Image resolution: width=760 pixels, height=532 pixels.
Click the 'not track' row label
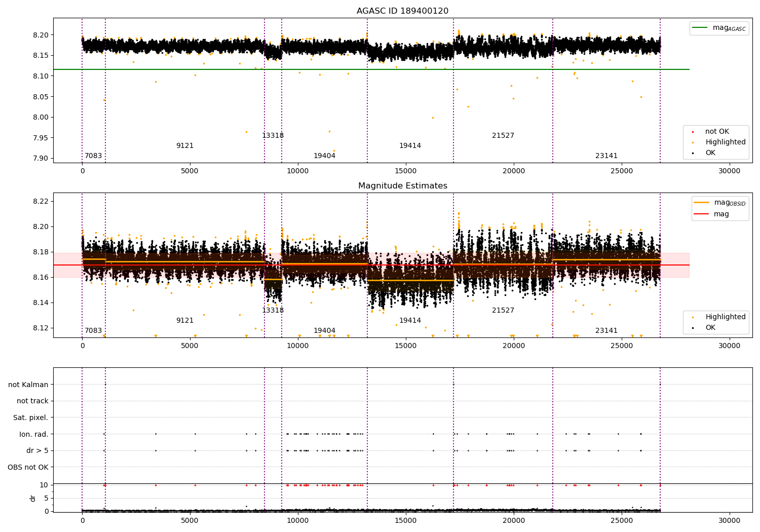(32, 401)
